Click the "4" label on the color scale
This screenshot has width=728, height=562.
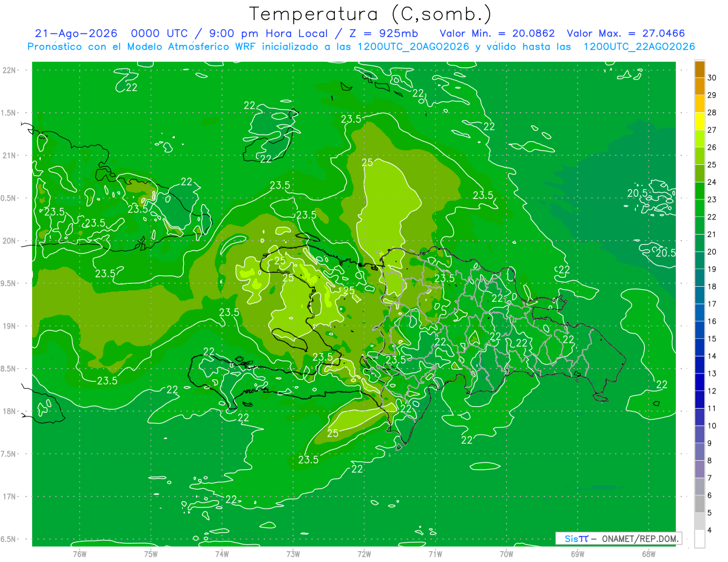[x=710, y=530]
